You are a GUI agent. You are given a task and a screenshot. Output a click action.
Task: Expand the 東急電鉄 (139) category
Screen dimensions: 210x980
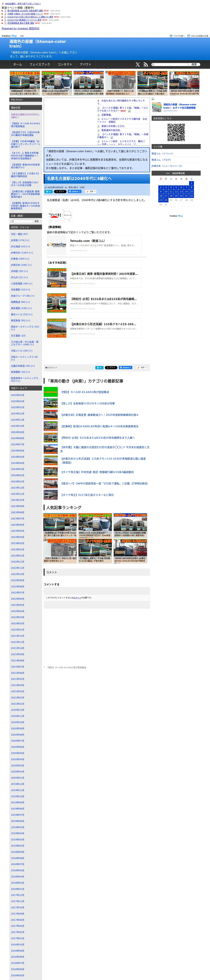30,308
